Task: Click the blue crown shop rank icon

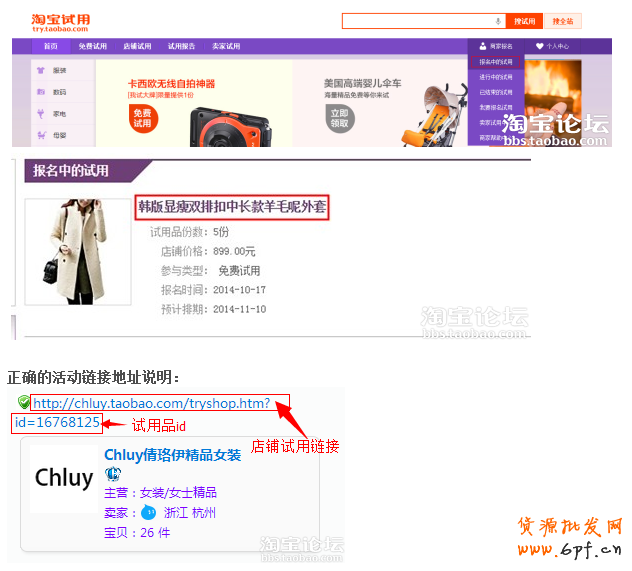Action: click(x=113, y=474)
